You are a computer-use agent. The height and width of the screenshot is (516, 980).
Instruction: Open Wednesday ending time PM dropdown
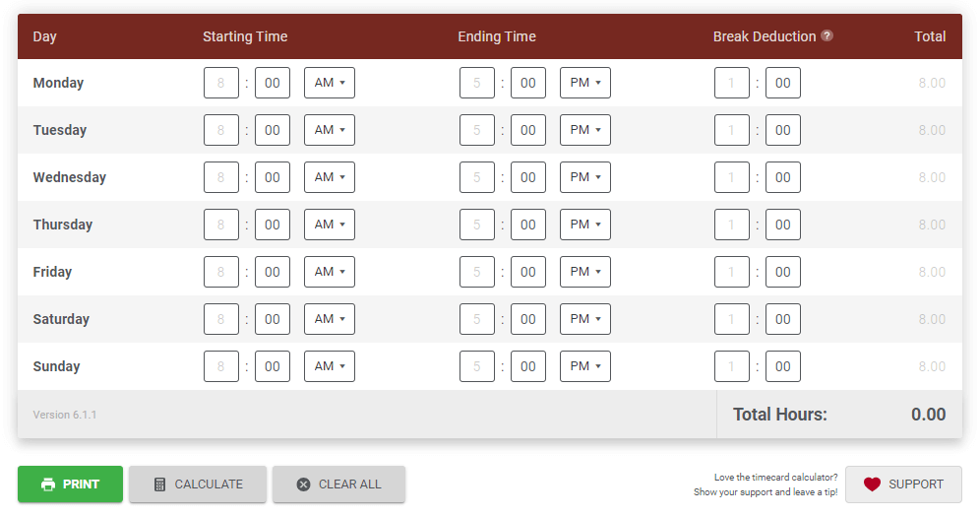(x=585, y=177)
